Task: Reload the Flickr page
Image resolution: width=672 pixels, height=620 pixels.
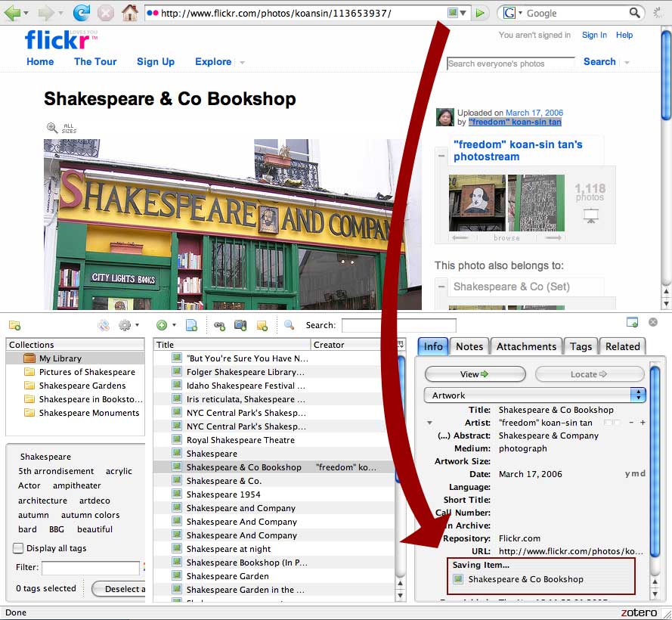Action: coord(81,13)
